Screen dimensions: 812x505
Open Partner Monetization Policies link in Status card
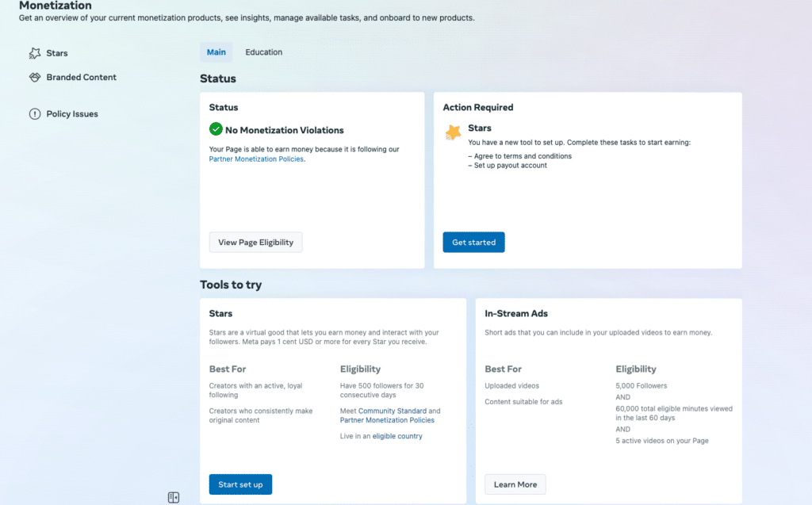pos(256,159)
